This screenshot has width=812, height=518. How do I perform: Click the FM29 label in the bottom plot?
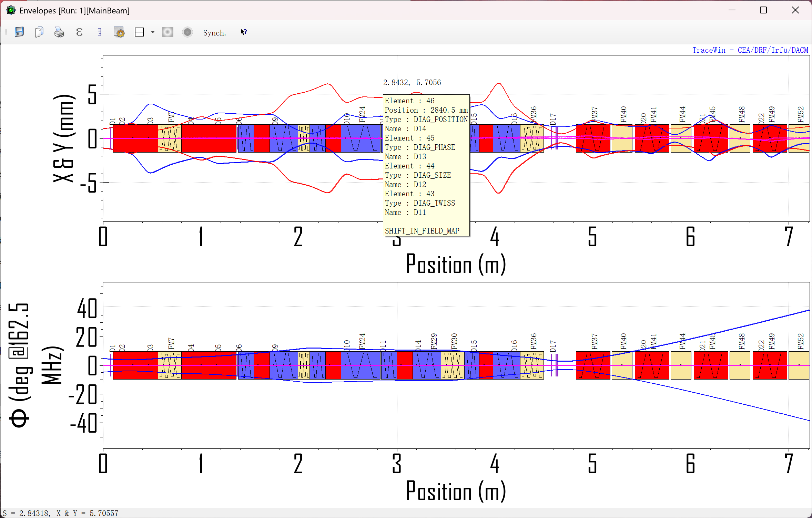click(x=434, y=341)
